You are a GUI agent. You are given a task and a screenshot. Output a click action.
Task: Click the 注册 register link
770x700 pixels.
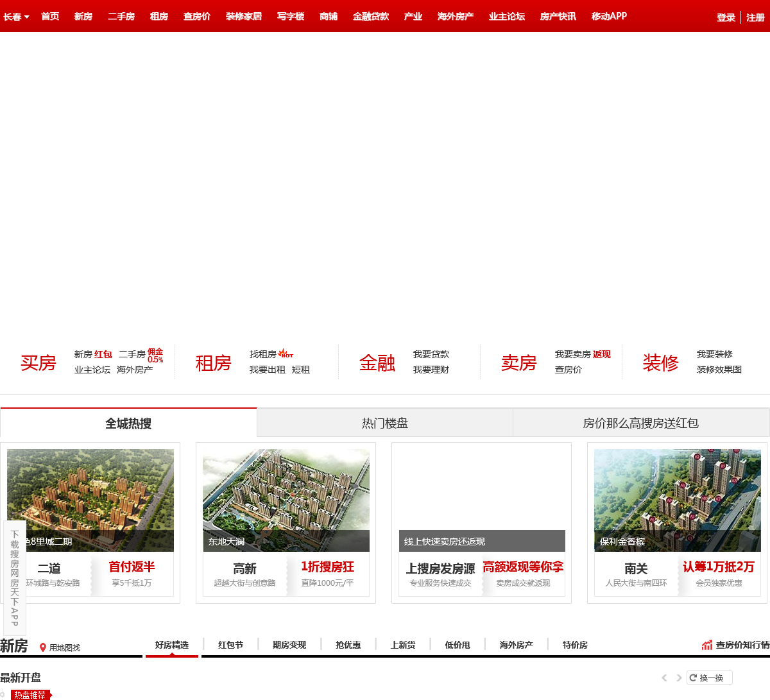coord(755,18)
